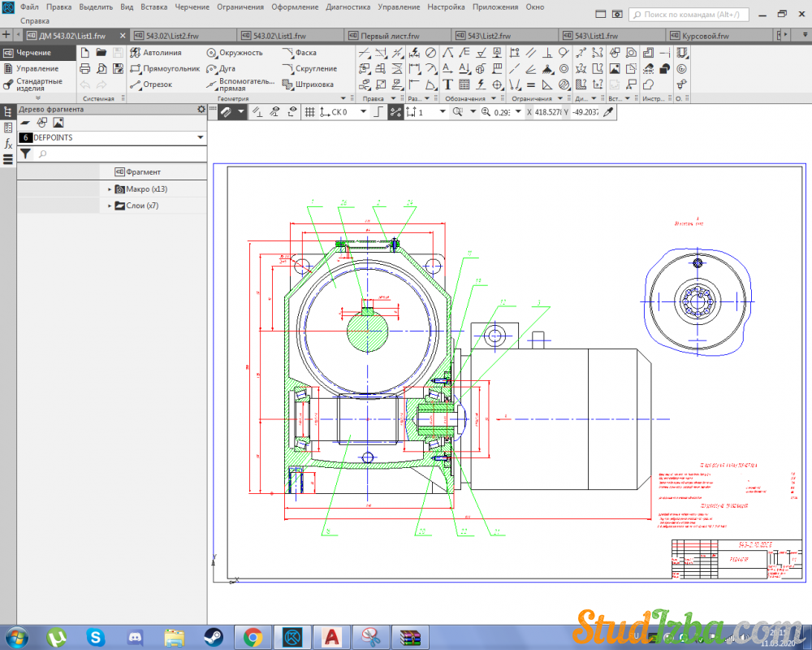812x650 pixels.
Task: Click the filter funnel icon in tree panel
Action: [25, 154]
